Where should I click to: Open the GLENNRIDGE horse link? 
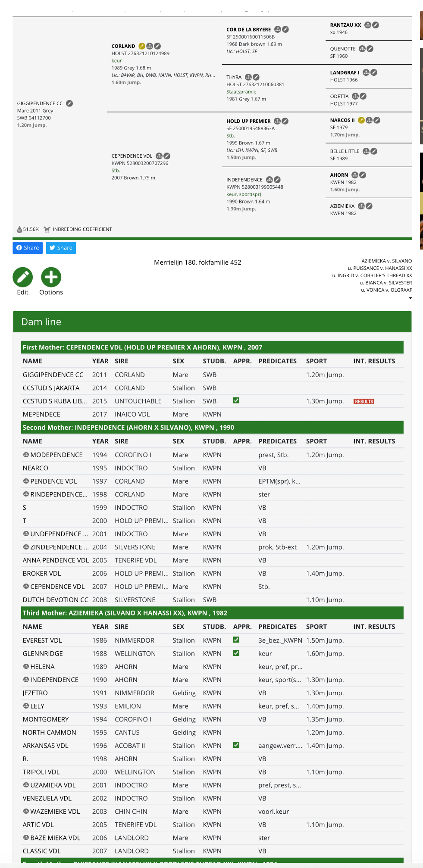[43, 654]
